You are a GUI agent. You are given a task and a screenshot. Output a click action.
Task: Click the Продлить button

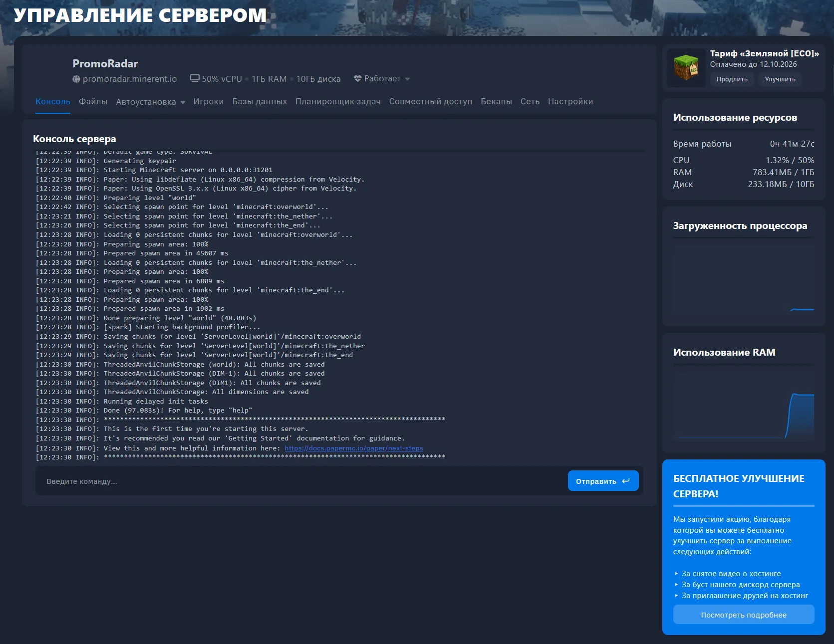pyautogui.click(x=732, y=79)
